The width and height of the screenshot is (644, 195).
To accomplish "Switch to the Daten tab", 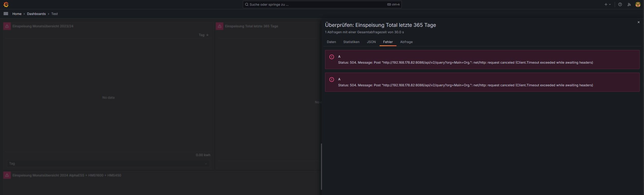I will 331,42.
